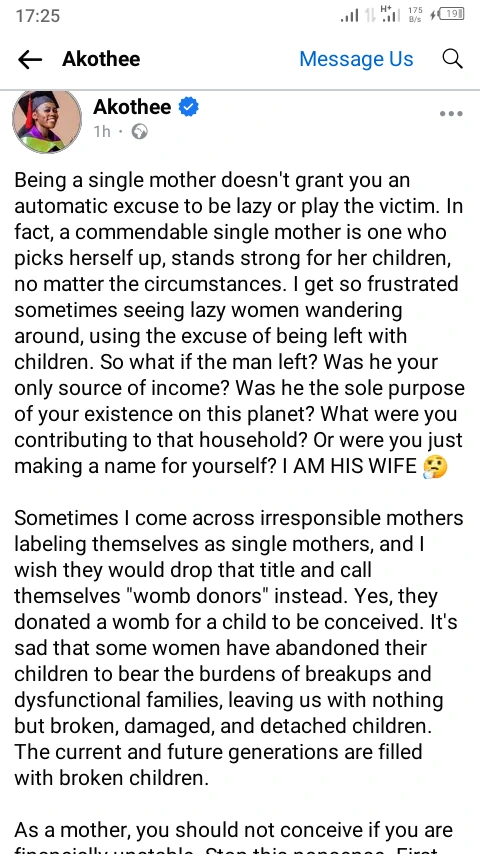Tap the H+ network signal icon
Screen dimensions: 480x854
[x=390, y=14]
